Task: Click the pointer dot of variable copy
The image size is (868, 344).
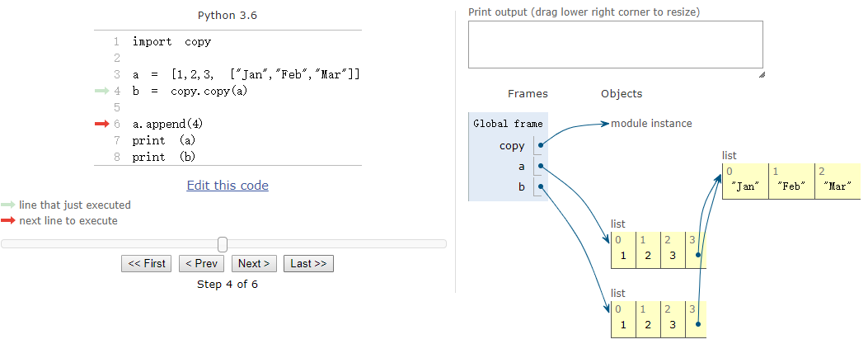Action: [540, 145]
